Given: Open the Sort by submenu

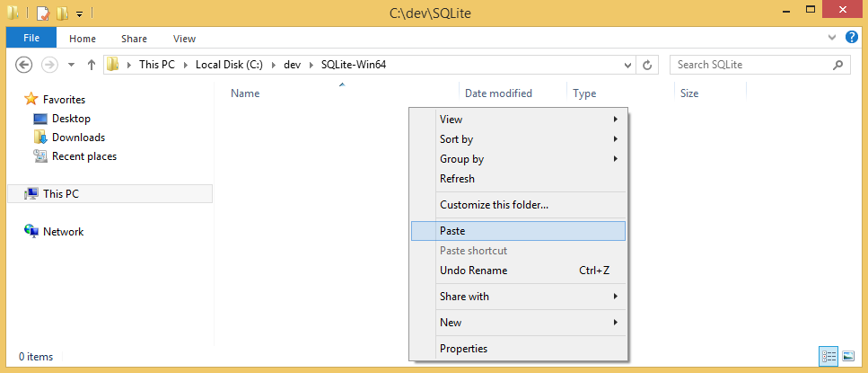Looking at the screenshot, I should (518, 139).
